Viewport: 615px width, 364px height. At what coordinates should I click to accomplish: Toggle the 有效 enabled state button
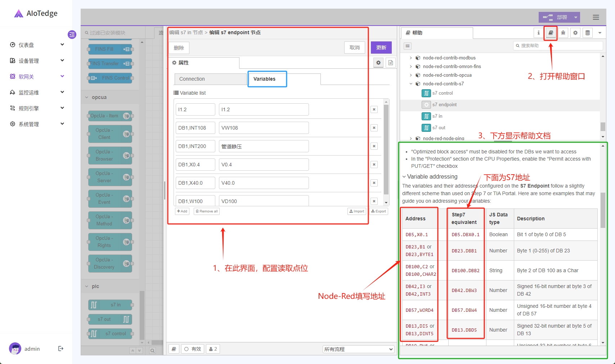point(193,349)
